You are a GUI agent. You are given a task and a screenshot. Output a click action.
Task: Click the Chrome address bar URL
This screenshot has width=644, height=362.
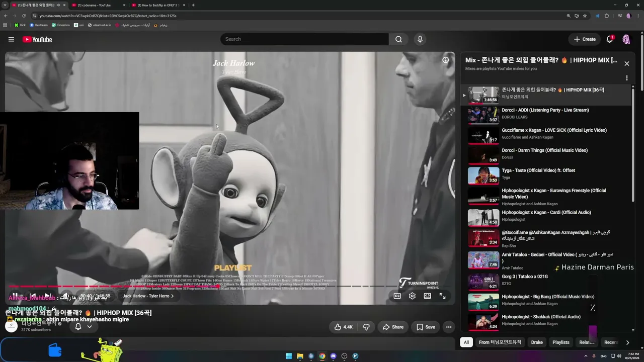108,16
